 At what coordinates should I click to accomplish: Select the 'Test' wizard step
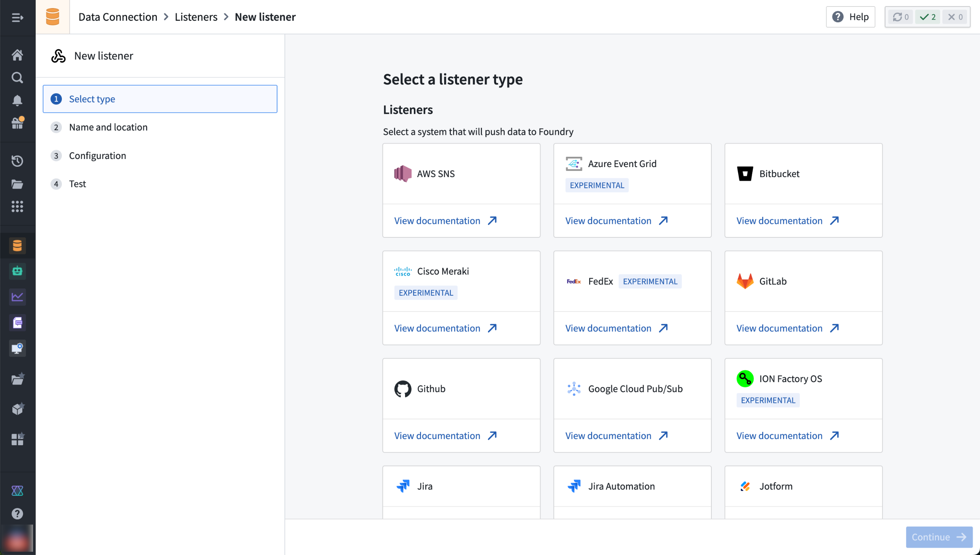(x=77, y=184)
